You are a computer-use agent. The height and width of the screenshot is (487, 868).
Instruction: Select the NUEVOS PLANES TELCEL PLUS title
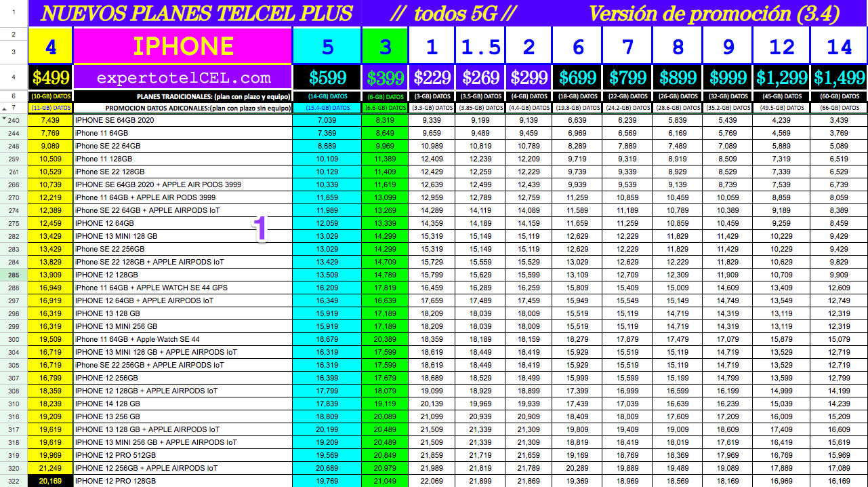(x=197, y=13)
